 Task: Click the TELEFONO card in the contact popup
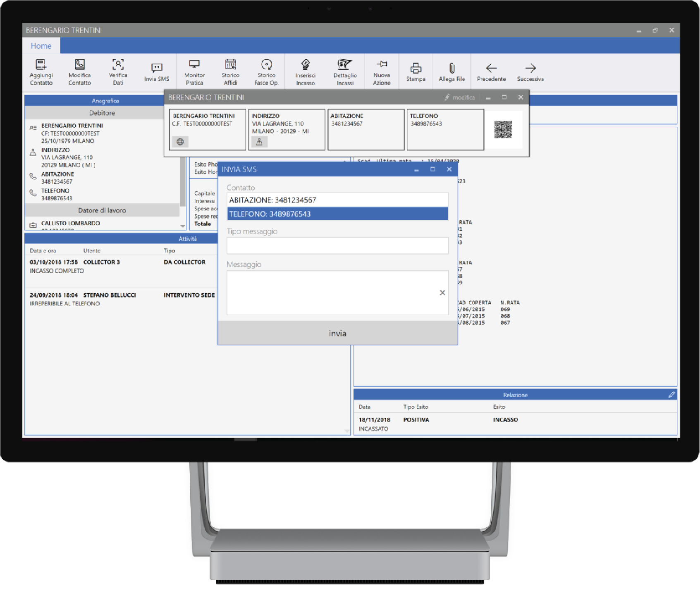(x=445, y=129)
